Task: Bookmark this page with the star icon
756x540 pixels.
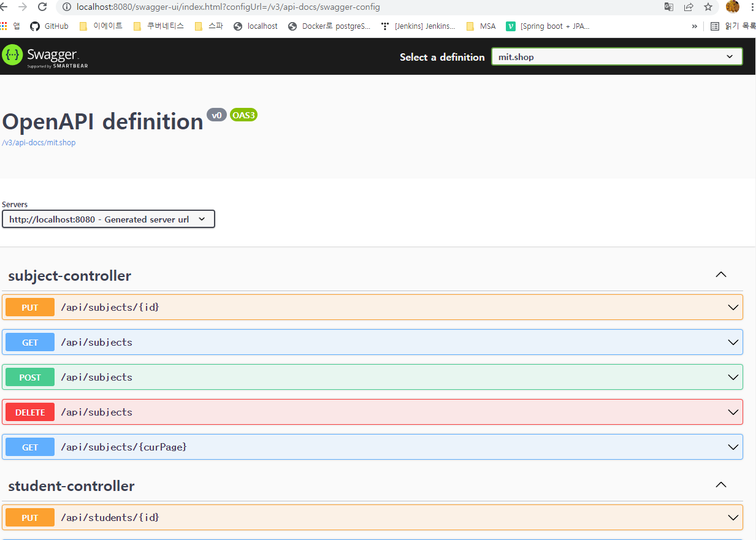Action: click(708, 7)
